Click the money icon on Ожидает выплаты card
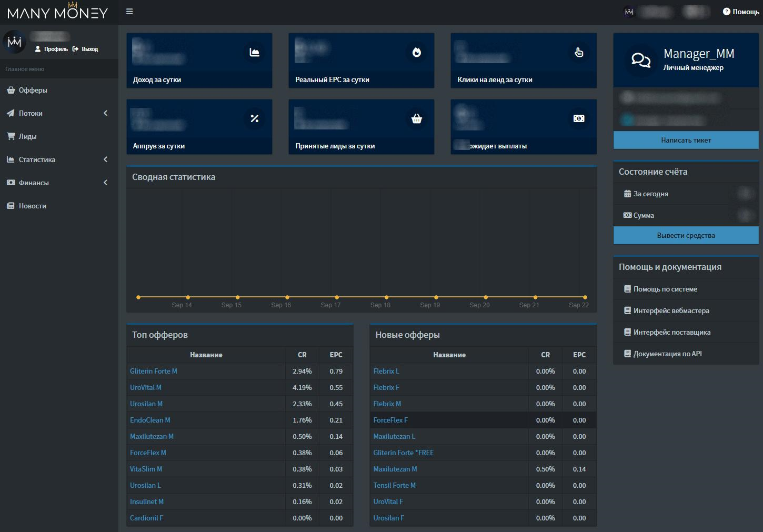Screen dimensions: 763x532 (x=579, y=118)
